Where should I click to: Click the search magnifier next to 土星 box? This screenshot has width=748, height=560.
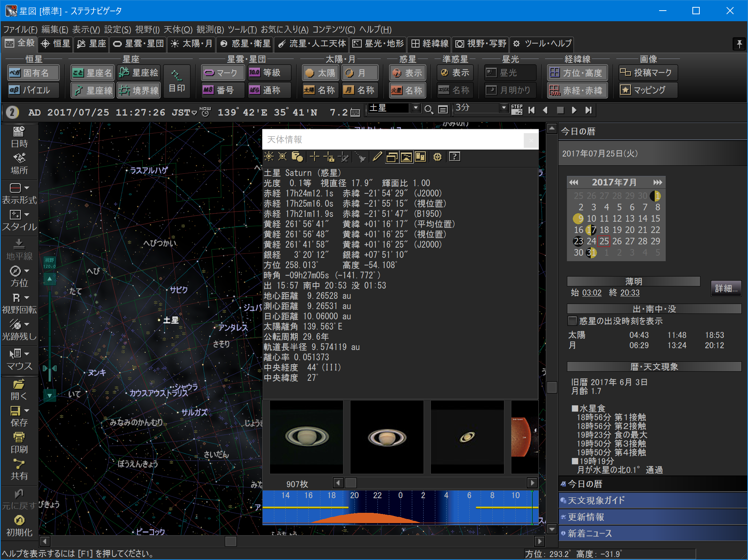click(x=429, y=109)
